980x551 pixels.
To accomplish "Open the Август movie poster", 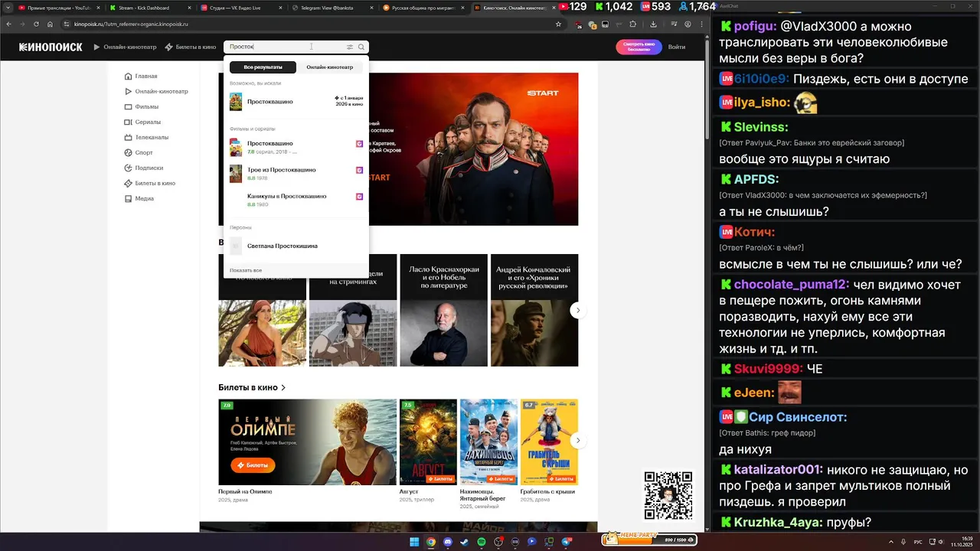I will (x=428, y=442).
